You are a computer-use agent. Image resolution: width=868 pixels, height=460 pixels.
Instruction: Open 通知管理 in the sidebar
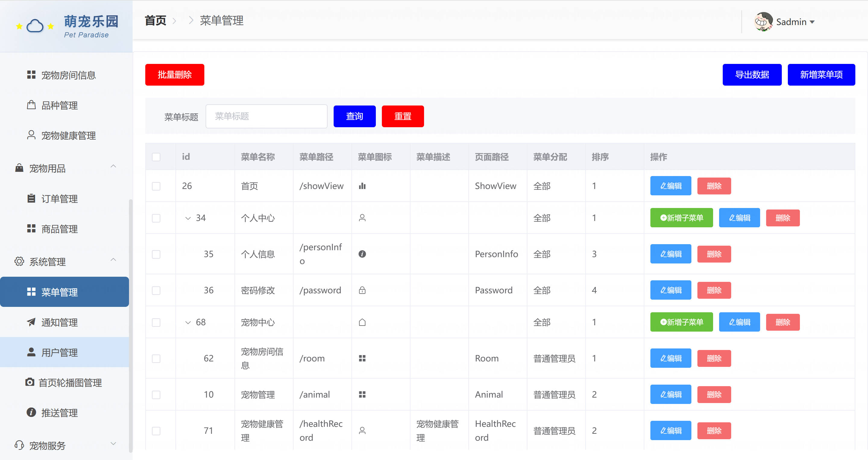tap(64, 322)
